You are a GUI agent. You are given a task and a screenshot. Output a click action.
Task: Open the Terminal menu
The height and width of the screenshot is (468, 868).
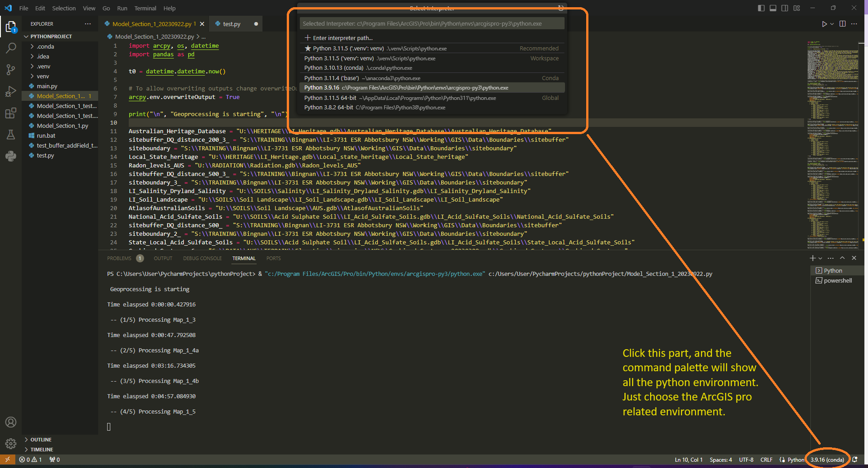pos(145,8)
